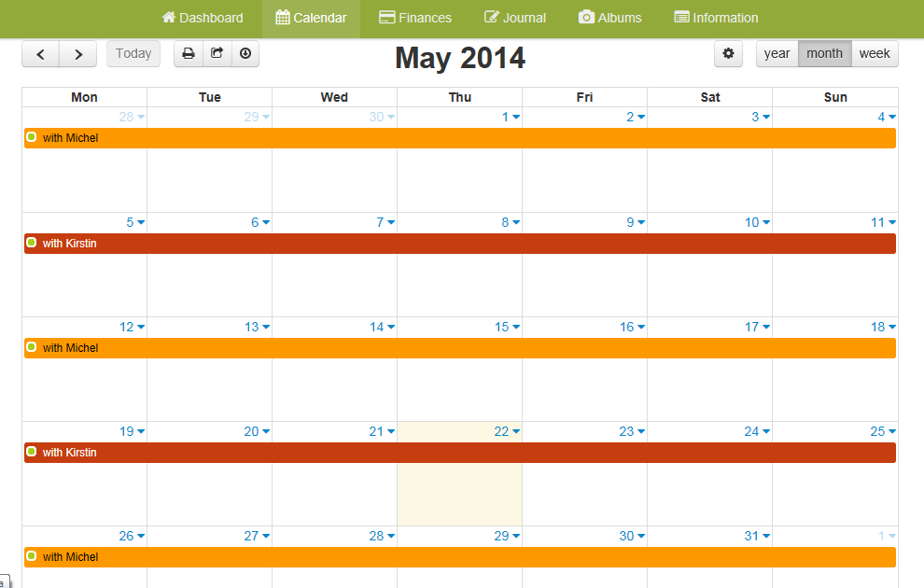Screen dimensions: 924x588
Task: Switch to year view
Action: [x=777, y=53]
